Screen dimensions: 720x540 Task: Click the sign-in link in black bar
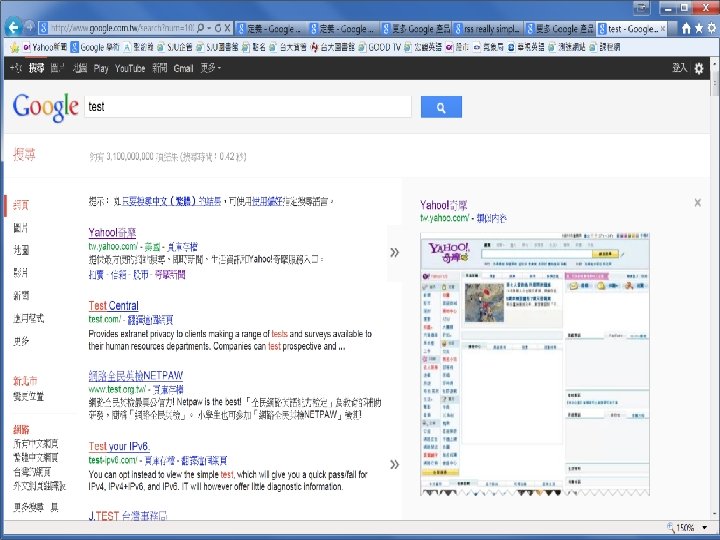click(680, 68)
